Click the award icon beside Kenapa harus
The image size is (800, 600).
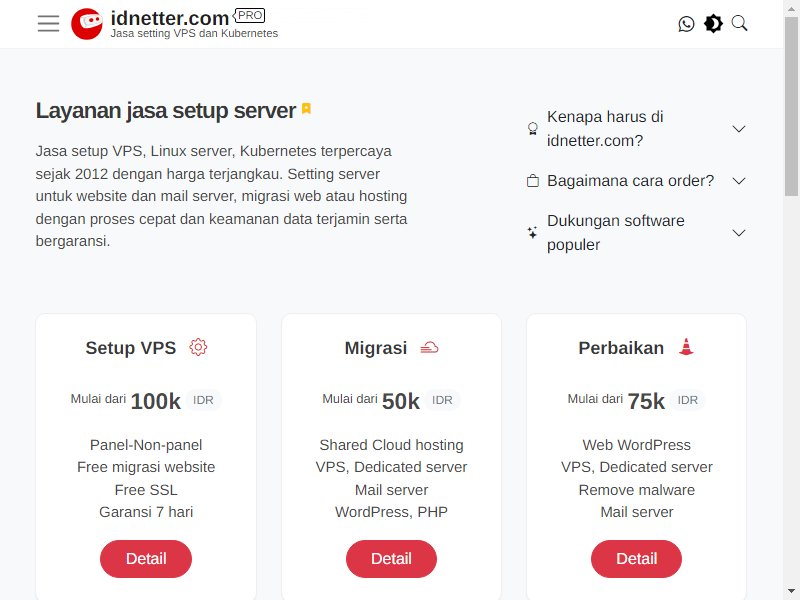533,128
